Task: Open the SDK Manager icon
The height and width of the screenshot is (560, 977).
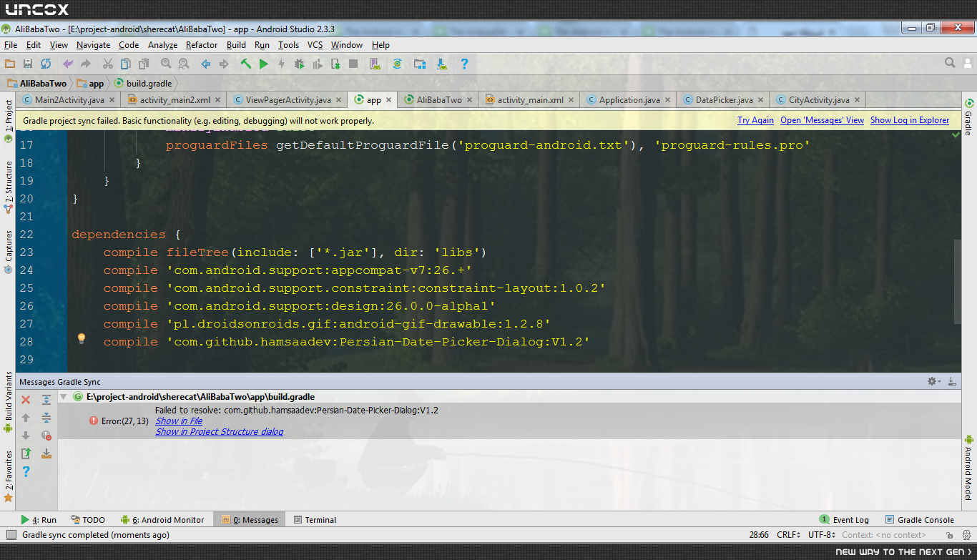Action: [x=441, y=64]
